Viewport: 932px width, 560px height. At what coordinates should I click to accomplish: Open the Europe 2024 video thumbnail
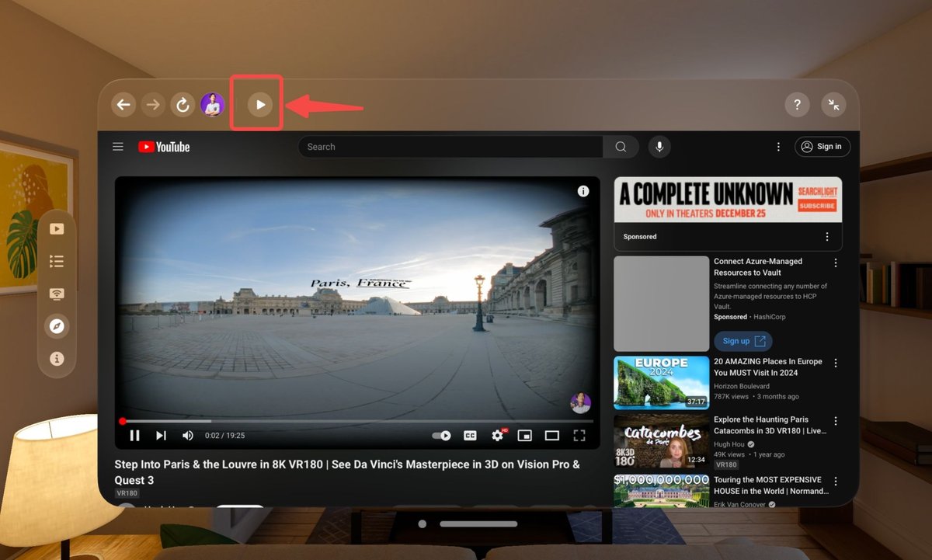[x=662, y=383]
